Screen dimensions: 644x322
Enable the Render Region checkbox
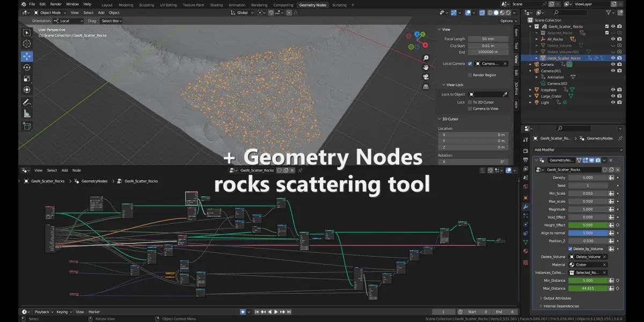pos(470,75)
